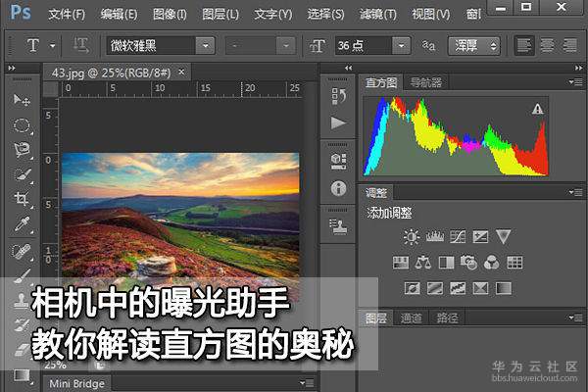
Task: Open the Actions panel play icon
Action: (338, 122)
